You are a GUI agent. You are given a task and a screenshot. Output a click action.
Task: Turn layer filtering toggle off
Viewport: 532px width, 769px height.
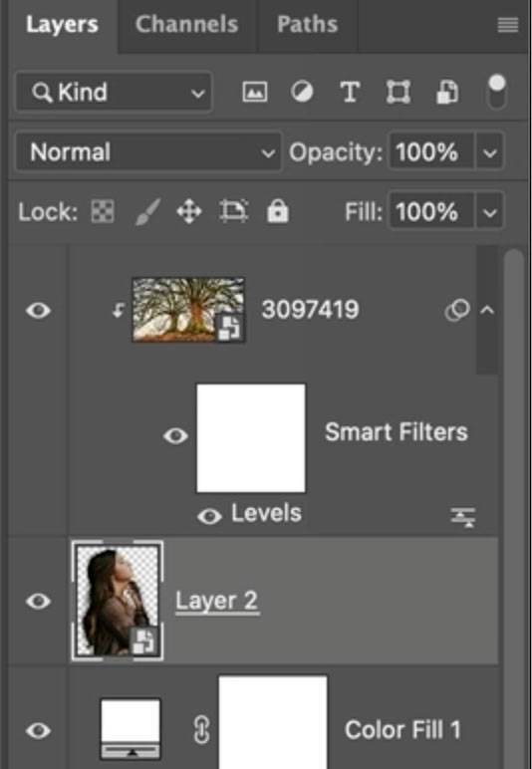(x=497, y=92)
